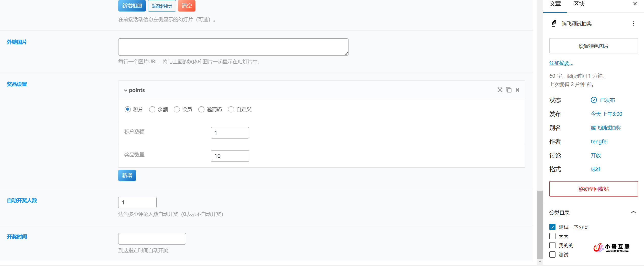Click the 新增 button to add prize
The image size is (644, 266).
point(127,175)
